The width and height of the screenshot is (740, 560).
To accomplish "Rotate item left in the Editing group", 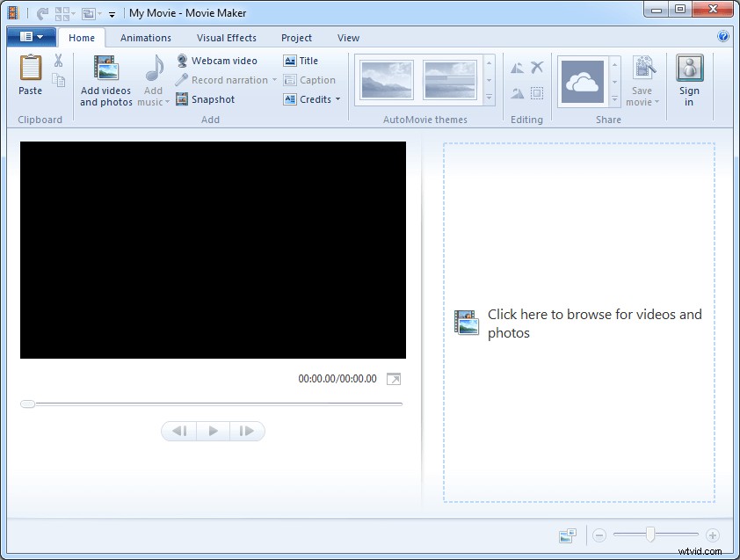I will pyautogui.click(x=517, y=66).
